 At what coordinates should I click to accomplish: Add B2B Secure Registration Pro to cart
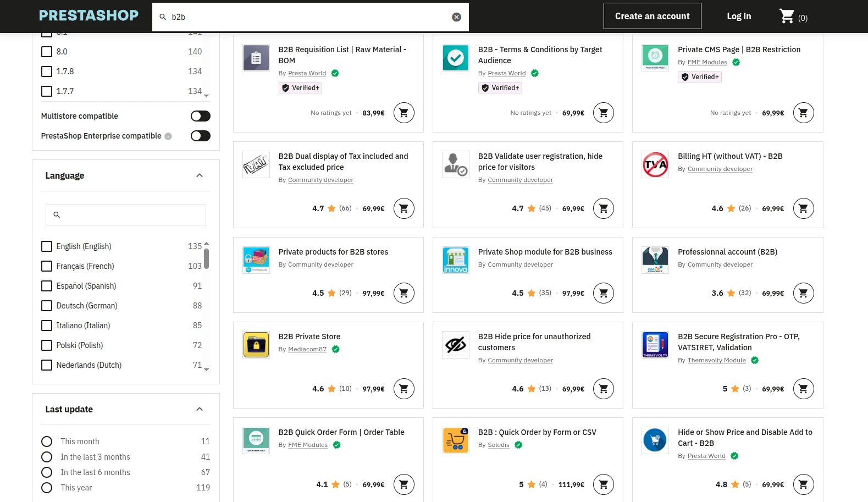pos(804,389)
